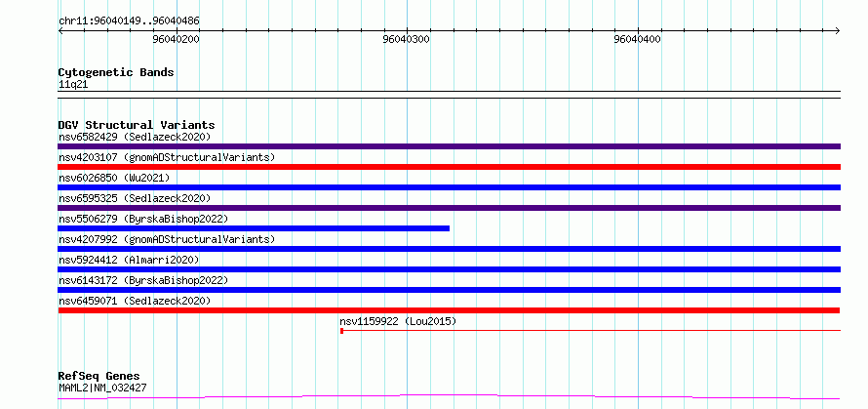Click the 96040300 ruler position label
The image size is (868, 409).
coord(407,40)
